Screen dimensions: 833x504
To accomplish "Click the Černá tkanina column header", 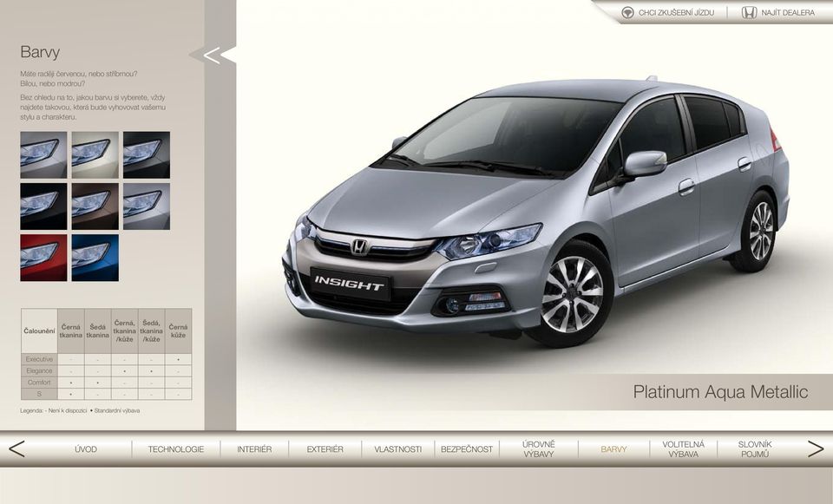I will [70, 331].
